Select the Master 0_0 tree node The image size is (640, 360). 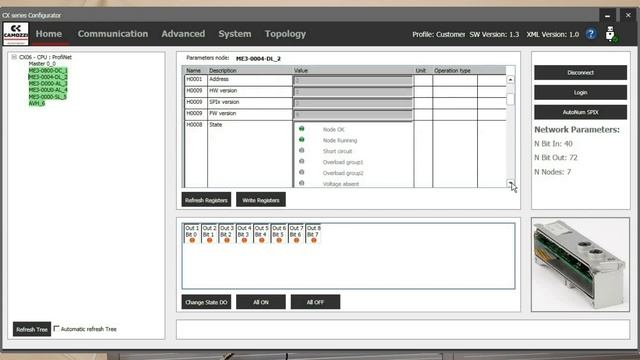click(42, 64)
